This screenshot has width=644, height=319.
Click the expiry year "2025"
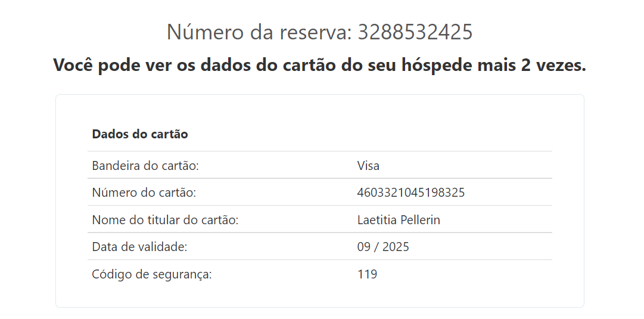pos(396,247)
